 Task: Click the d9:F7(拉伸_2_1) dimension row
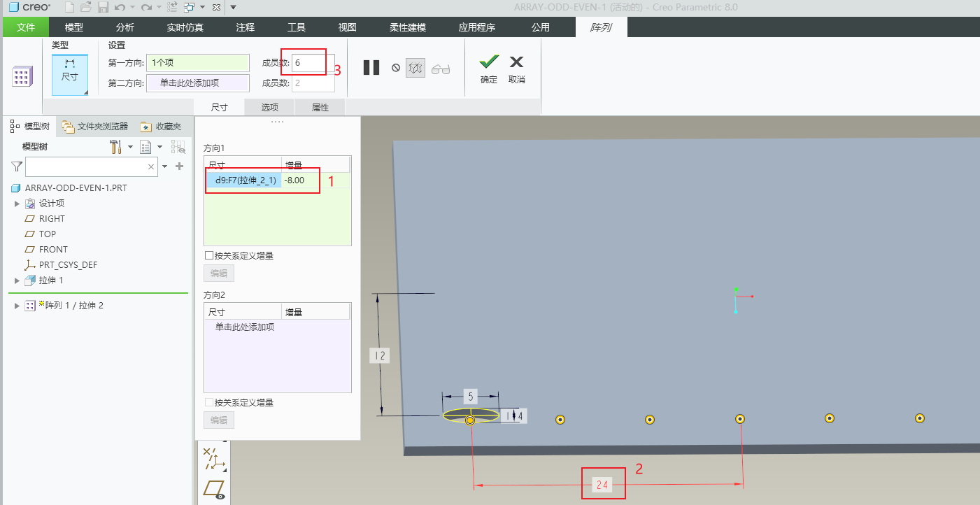pyautogui.click(x=244, y=180)
